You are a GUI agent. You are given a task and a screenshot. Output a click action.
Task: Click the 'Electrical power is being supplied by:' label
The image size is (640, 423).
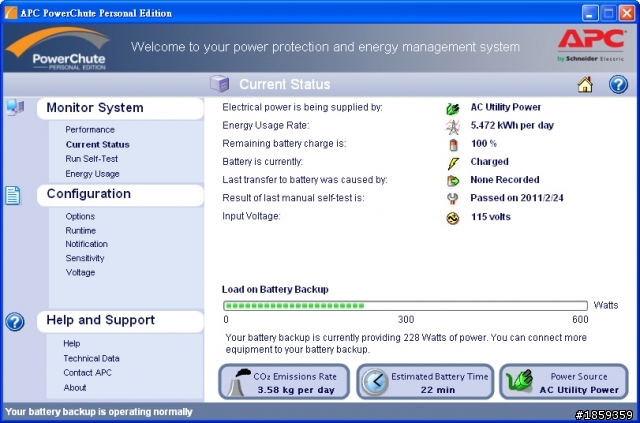tap(302, 107)
